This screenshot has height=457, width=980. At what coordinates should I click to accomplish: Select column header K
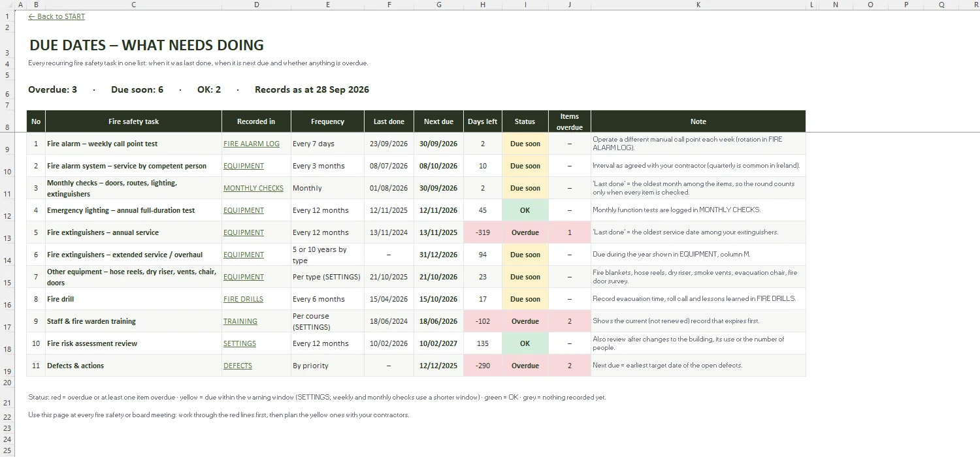(698, 5)
